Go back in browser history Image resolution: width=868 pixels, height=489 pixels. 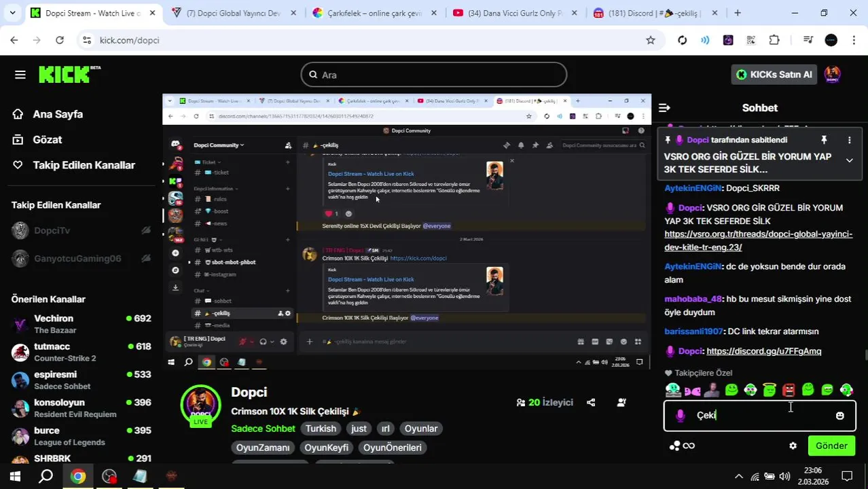(x=14, y=40)
